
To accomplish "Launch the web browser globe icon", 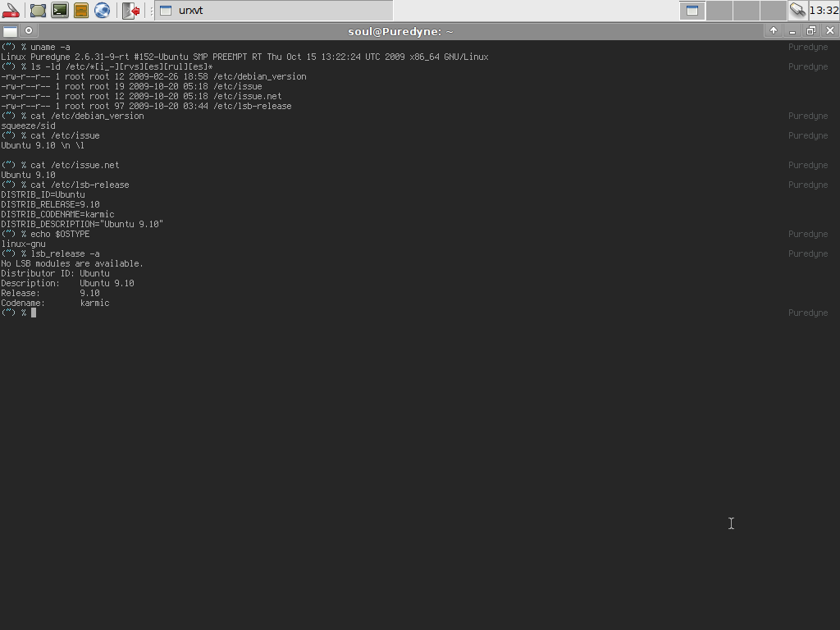I will point(103,10).
